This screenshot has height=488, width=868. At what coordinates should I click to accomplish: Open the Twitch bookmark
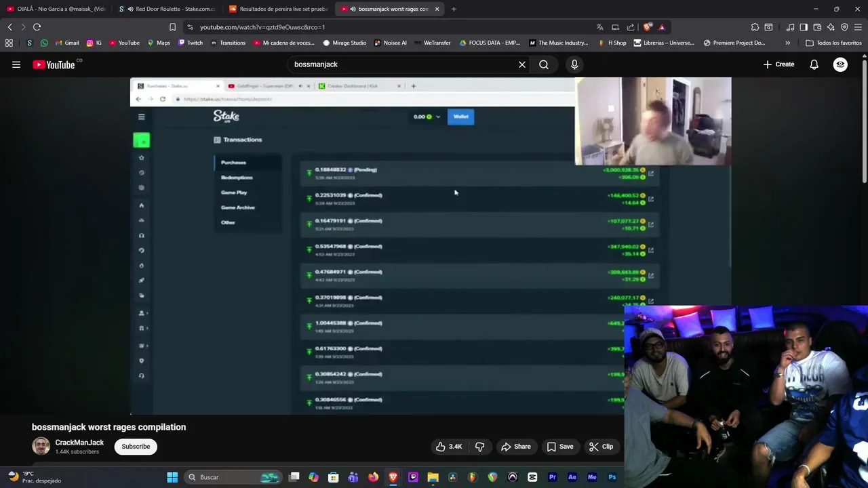(190, 43)
